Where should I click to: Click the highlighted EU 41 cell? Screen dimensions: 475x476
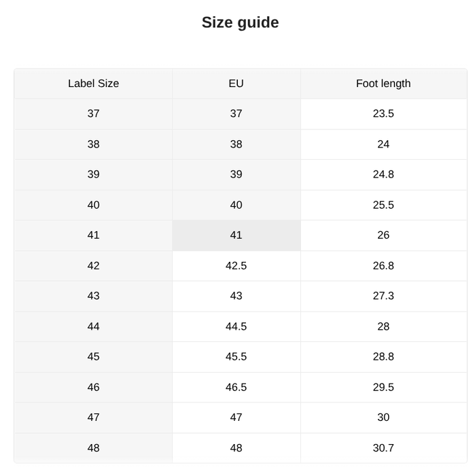[x=236, y=235]
